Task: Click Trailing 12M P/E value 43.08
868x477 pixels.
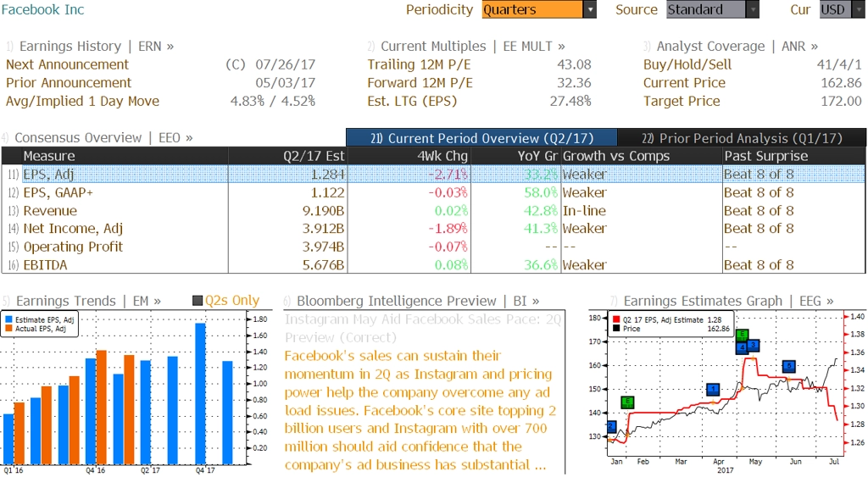Action: pos(574,64)
